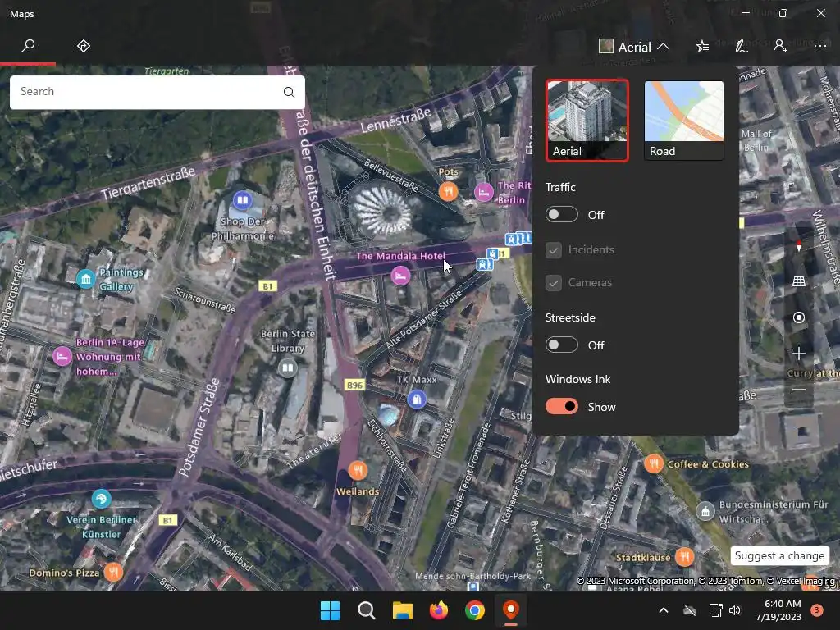This screenshot has width=840, height=630.
Task: Zoom in with the plus button
Action: click(x=799, y=354)
